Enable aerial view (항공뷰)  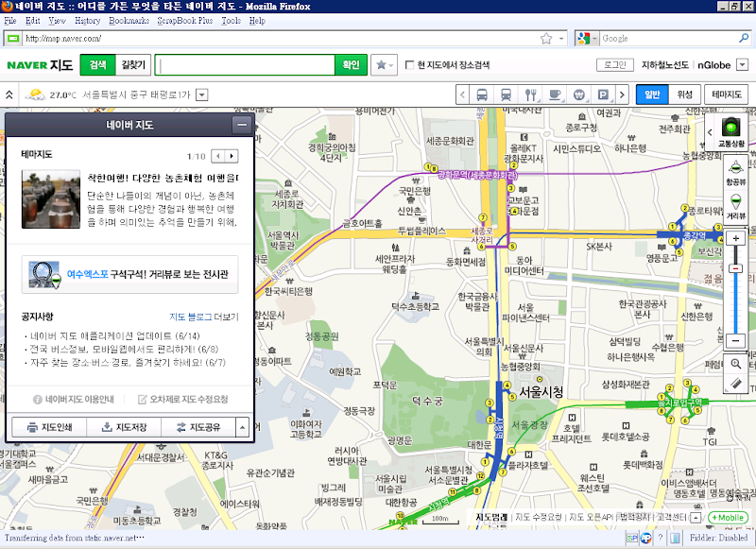[736, 172]
